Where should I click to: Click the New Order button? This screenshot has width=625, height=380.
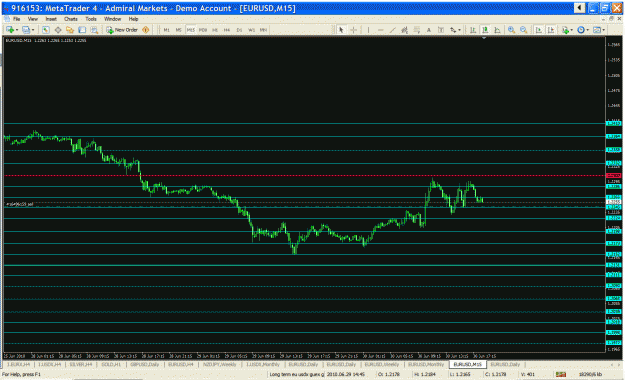coord(122,30)
